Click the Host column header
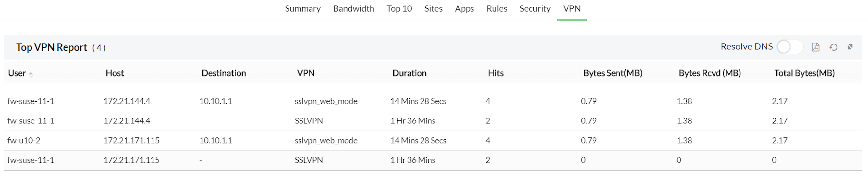The image size is (868, 176). coord(115,73)
